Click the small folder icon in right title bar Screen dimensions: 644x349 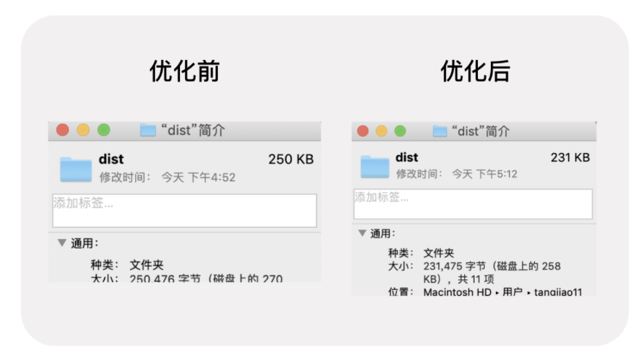(x=440, y=132)
